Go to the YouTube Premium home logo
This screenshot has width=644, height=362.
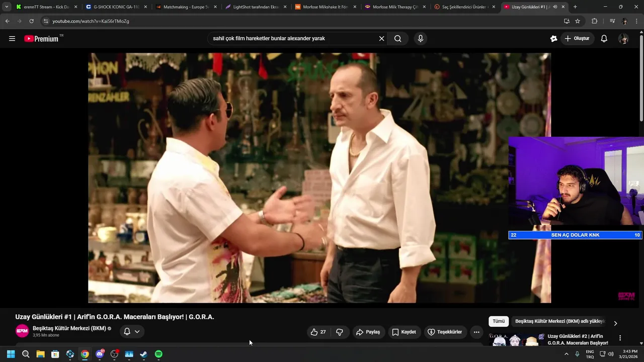[x=41, y=39]
